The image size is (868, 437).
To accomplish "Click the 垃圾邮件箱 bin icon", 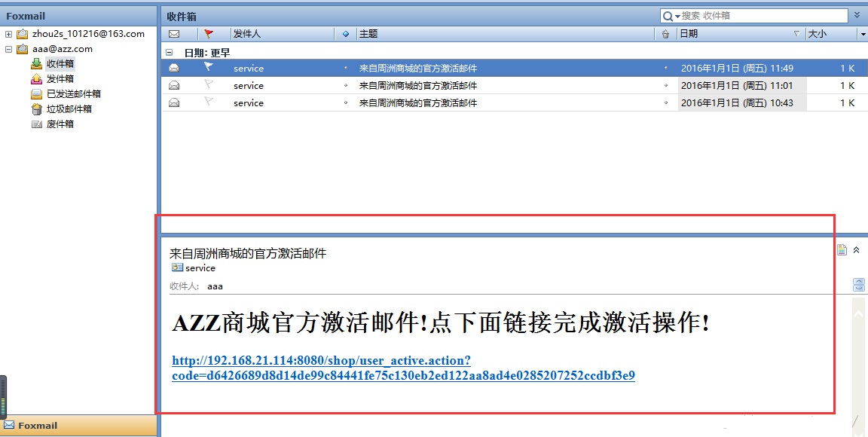I will point(36,108).
